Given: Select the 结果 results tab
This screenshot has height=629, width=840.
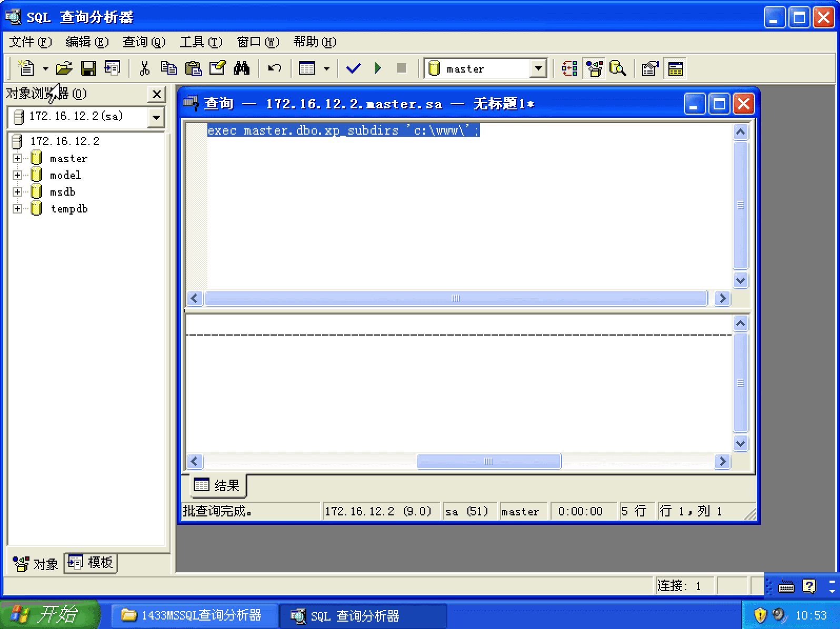Looking at the screenshot, I should (217, 485).
